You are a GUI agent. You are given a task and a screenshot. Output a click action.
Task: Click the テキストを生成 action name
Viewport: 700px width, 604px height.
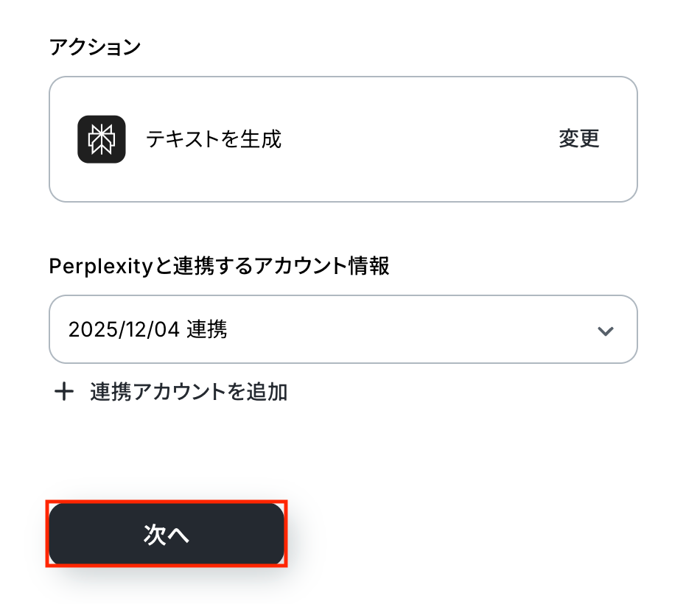point(214,139)
